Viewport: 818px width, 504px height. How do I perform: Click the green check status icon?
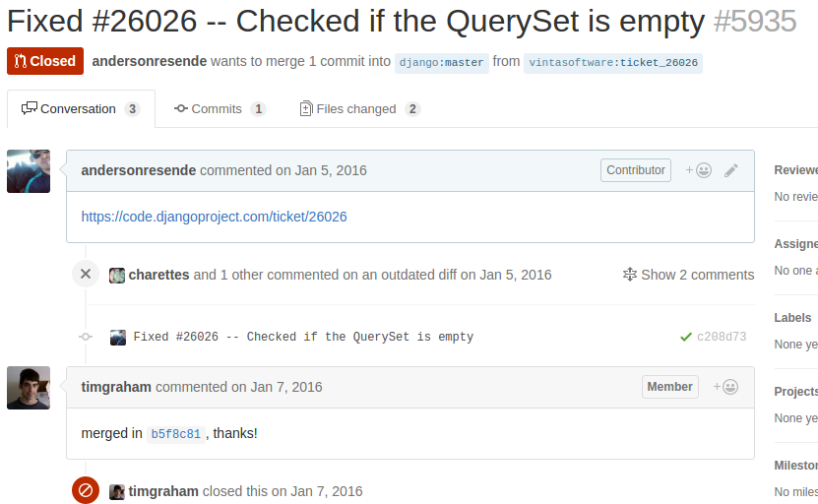(686, 337)
